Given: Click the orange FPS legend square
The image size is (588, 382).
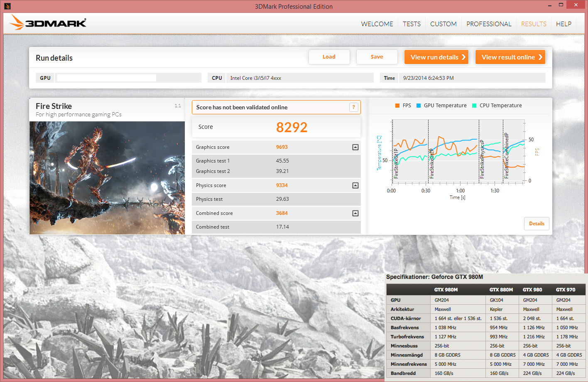Looking at the screenshot, I should tap(397, 106).
